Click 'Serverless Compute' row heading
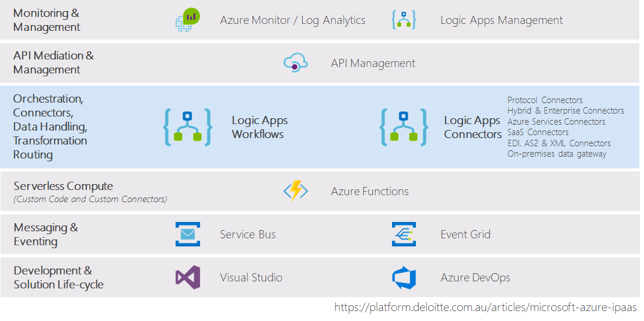 click(x=63, y=186)
